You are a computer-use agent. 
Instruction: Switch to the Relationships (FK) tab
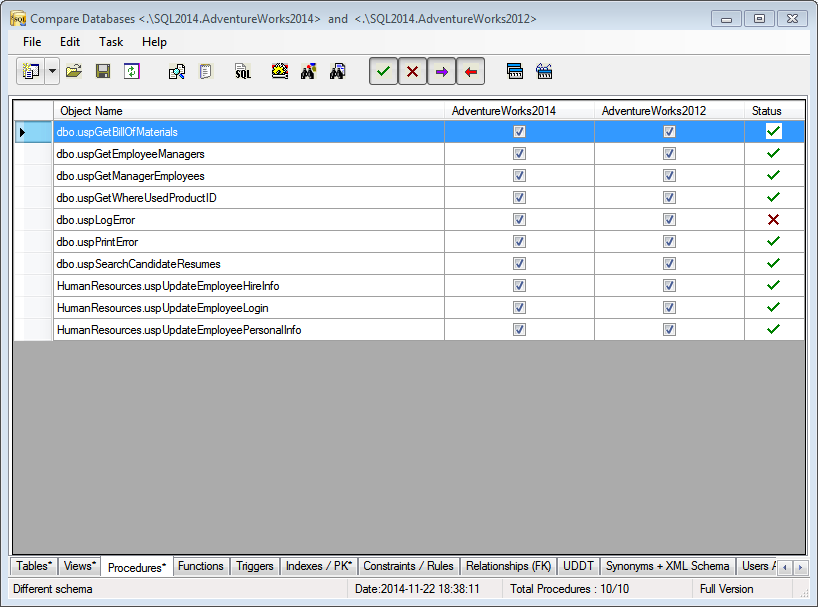click(508, 566)
